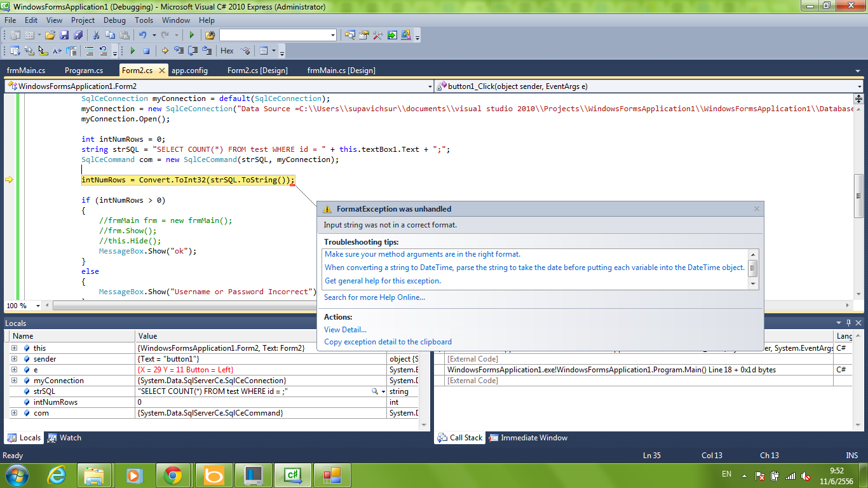Screen dimensions: 868x488
Task: Click the Value column header in Locals
Action: pyautogui.click(x=261, y=336)
